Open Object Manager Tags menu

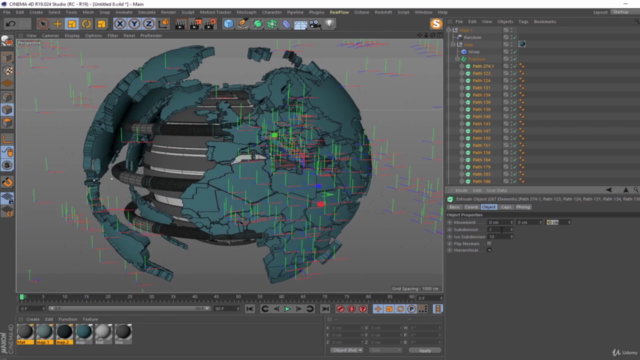click(x=523, y=22)
